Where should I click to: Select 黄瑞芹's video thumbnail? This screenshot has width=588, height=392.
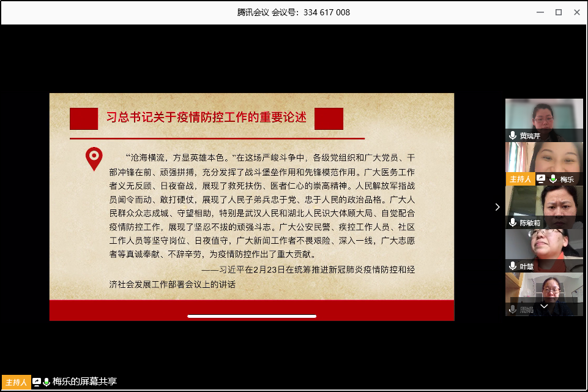(543, 116)
